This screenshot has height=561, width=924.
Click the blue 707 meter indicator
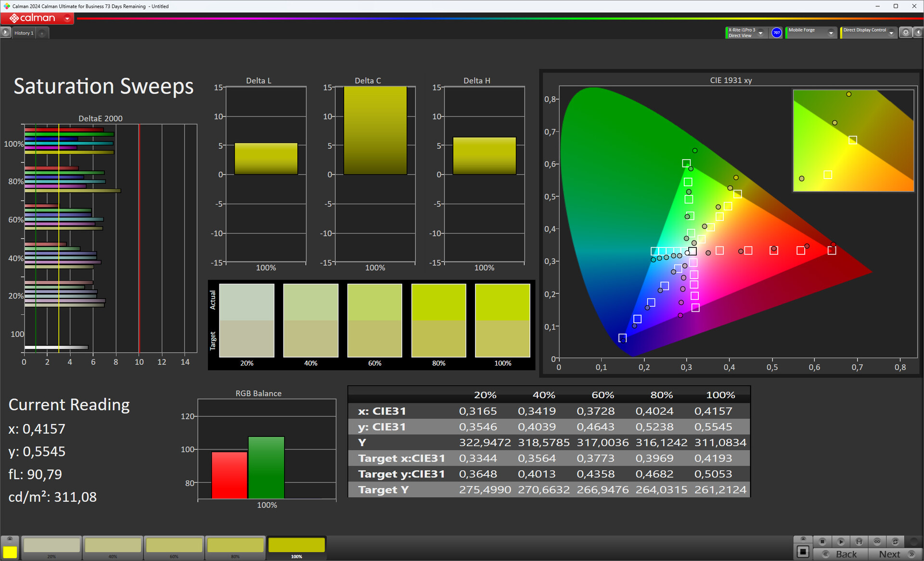(776, 33)
